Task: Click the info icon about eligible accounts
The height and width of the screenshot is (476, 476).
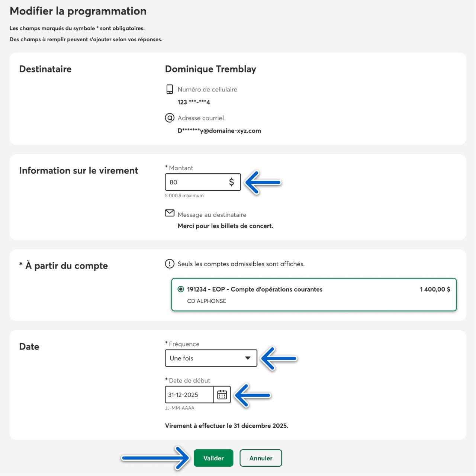Action: (170, 264)
